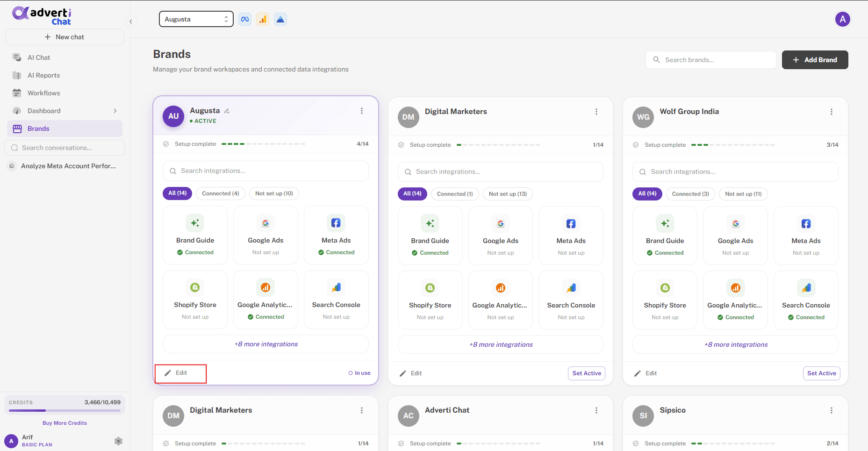Viewport: 868px width, 451px height.
Task: Open Shopify Store in first Digital Marketers card
Action: 430,300
